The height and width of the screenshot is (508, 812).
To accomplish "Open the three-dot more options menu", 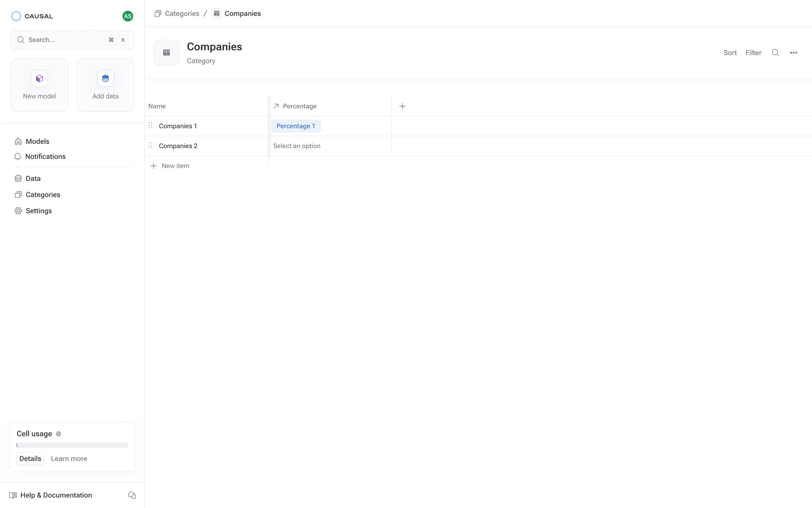I will [x=793, y=53].
